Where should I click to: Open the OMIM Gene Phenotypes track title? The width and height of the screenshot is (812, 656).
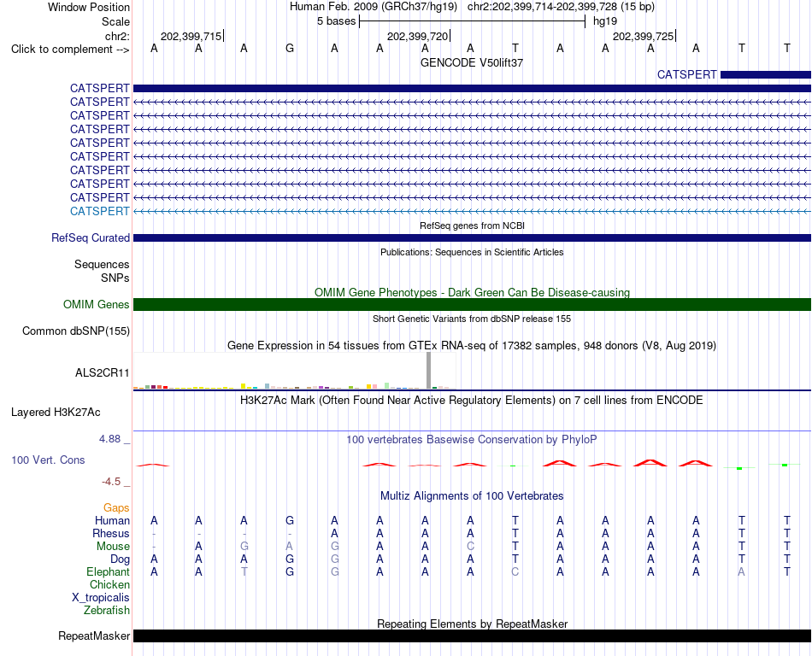tap(472, 292)
